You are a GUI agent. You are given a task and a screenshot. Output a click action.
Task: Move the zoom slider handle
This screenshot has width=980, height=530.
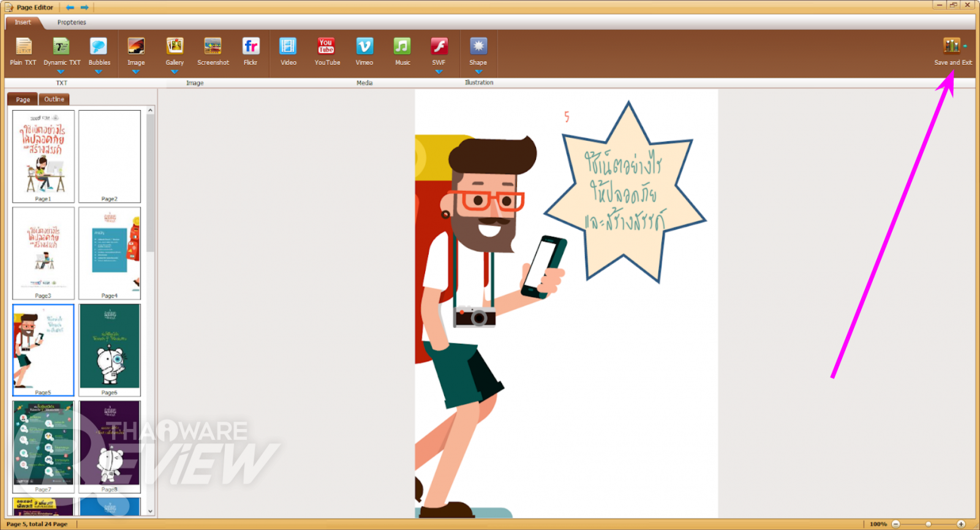pyautogui.click(x=929, y=524)
